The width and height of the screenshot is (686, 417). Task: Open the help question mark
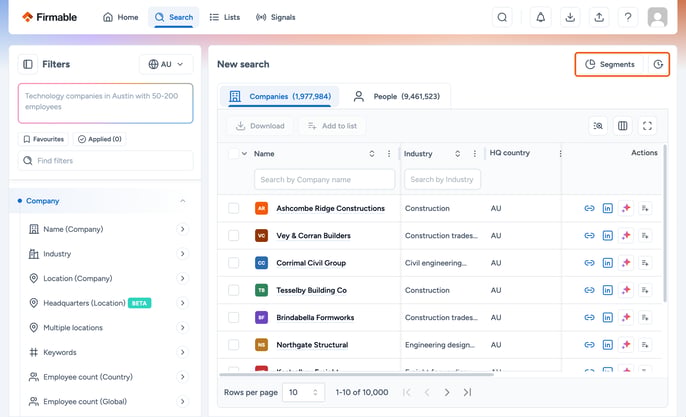pyautogui.click(x=628, y=17)
